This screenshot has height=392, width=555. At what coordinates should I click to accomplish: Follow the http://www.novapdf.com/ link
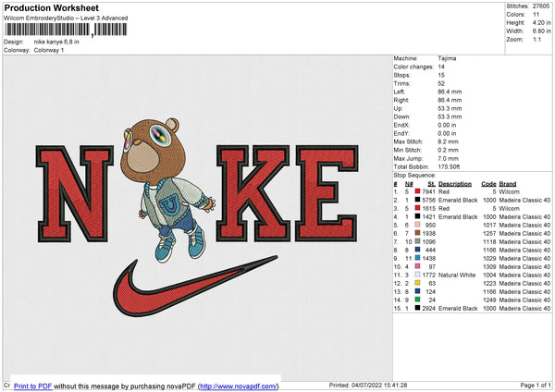(x=239, y=386)
